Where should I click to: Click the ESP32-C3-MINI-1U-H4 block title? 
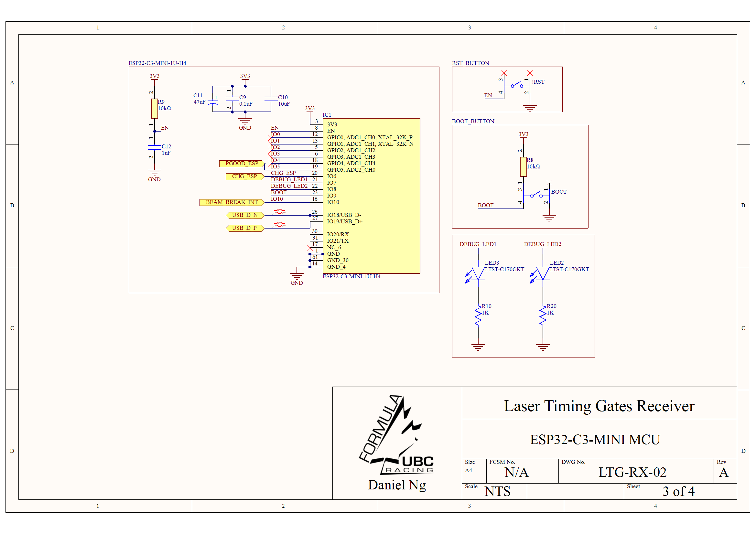[x=157, y=63]
